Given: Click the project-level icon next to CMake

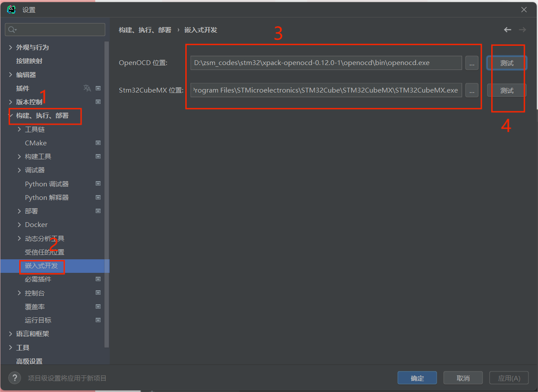Looking at the screenshot, I should [98, 143].
